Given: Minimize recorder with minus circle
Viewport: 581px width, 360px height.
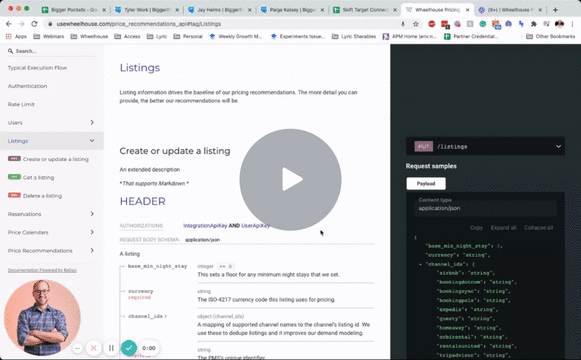Looking at the screenshot, I should (x=77, y=348).
